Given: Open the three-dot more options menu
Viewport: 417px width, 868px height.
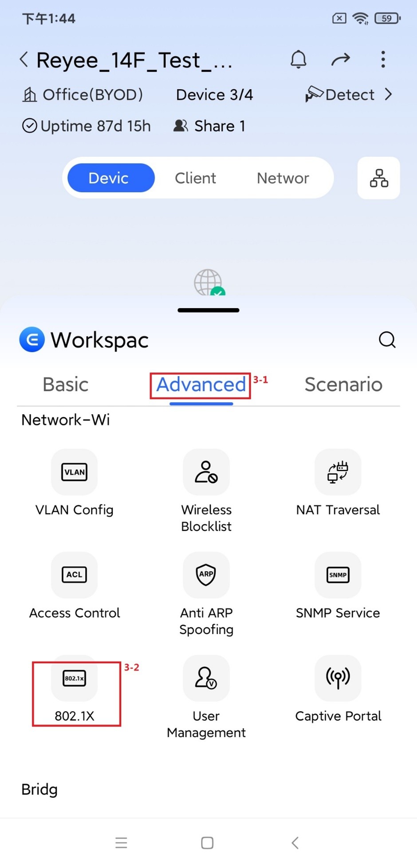Looking at the screenshot, I should pos(383,59).
